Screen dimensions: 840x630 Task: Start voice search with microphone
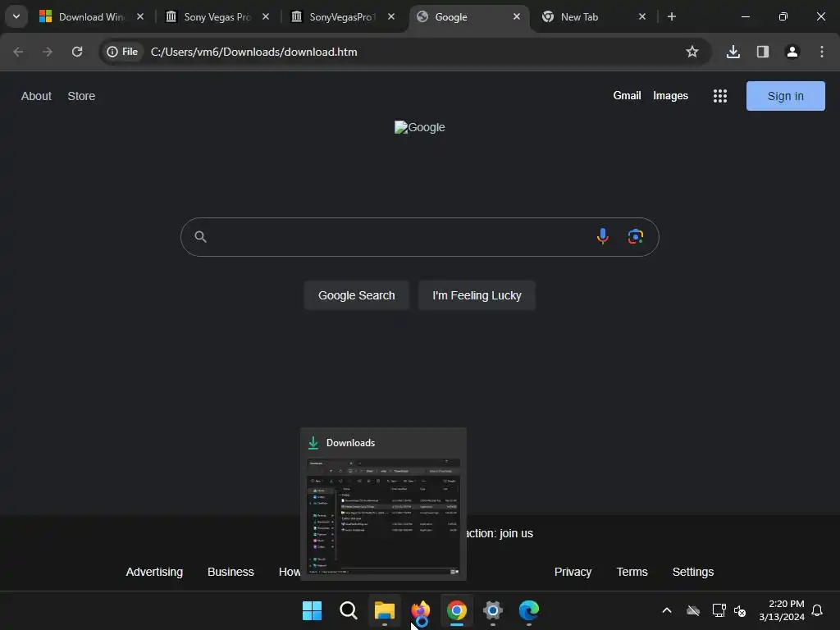603,236
